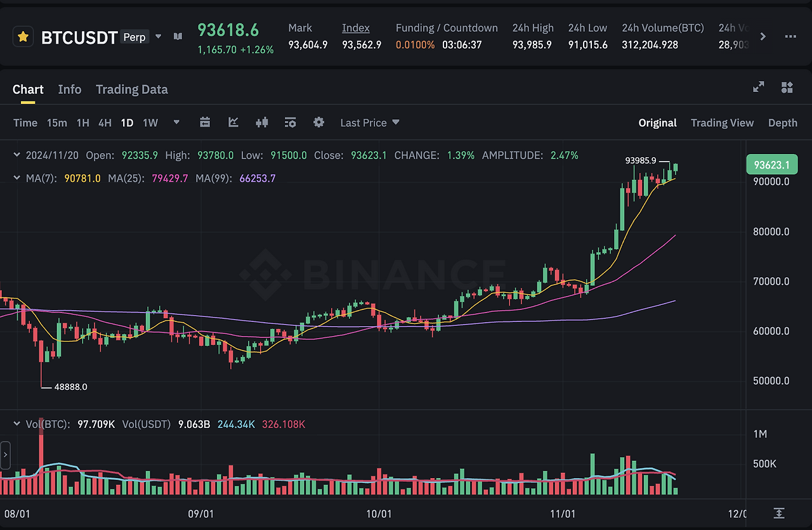This screenshot has height=530, width=812.
Task: Open the chart layout widget icon
Action: click(787, 88)
